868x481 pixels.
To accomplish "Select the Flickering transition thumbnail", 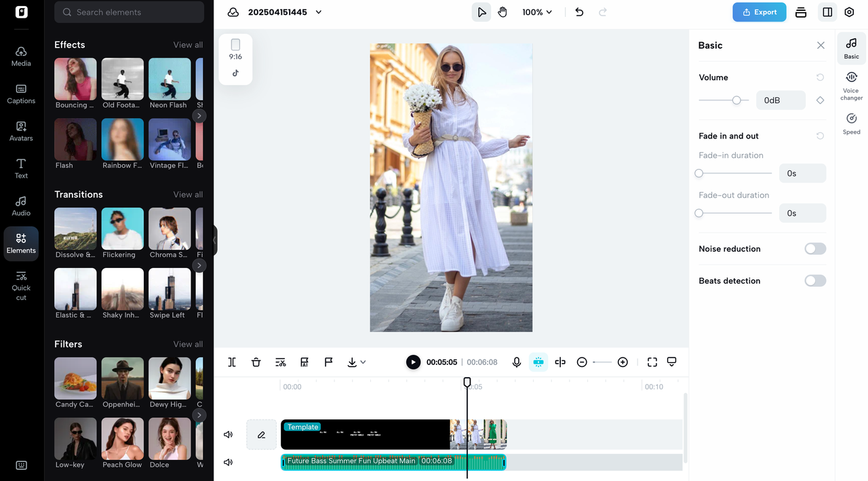I will tap(123, 229).
